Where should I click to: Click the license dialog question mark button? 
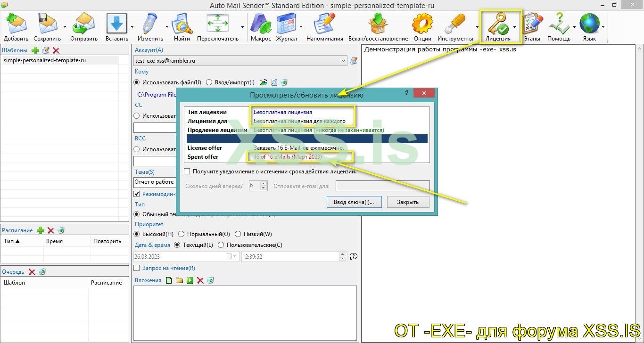[x=407, y=93]
